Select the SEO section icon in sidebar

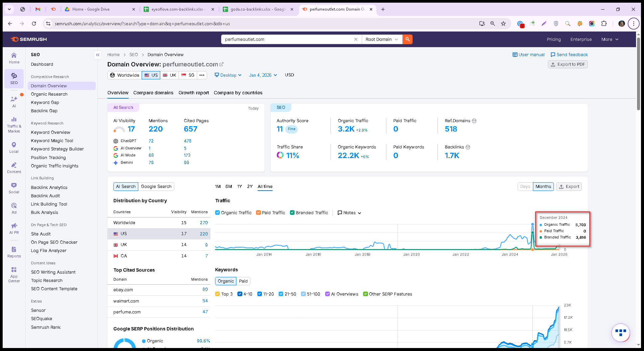pyautogui.click(x=14, y=78)
